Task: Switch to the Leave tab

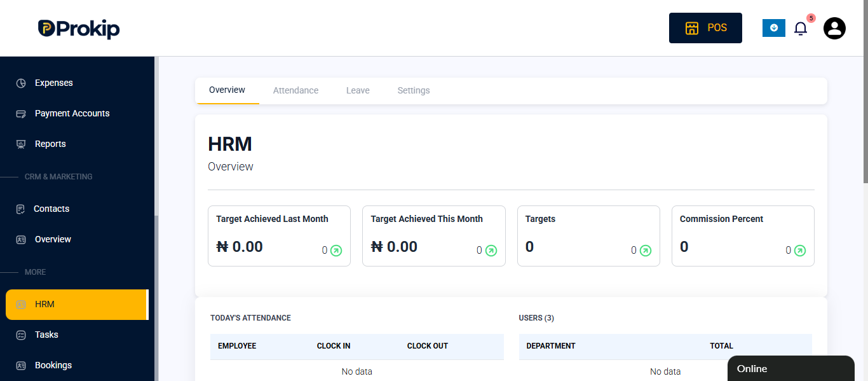Action: (358, 90)
